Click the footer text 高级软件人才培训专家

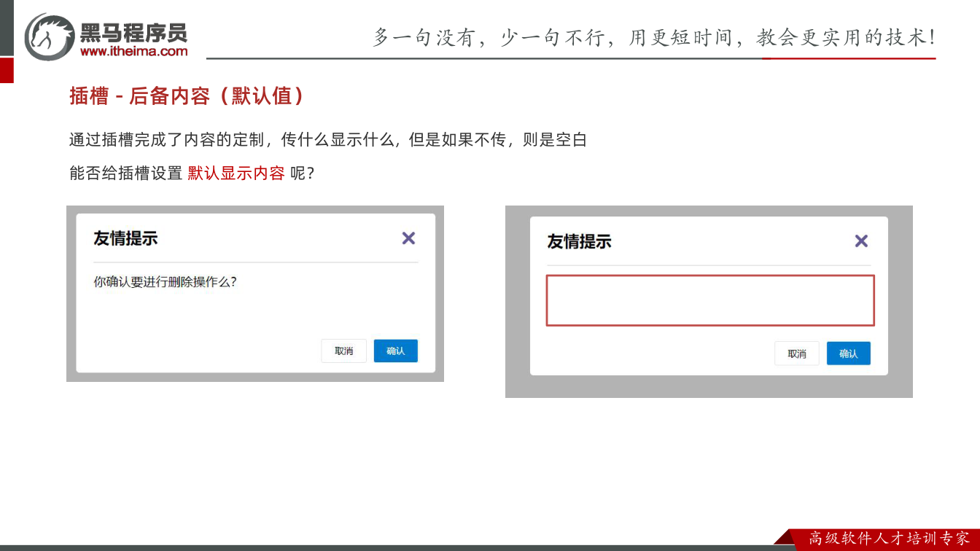tap(890, 539)
